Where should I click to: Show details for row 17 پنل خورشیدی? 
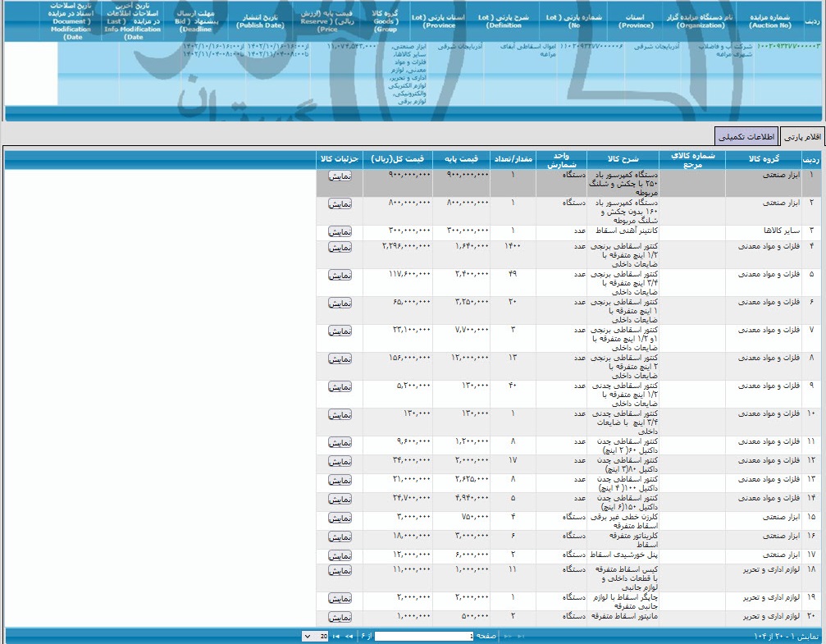coord(340,555)
